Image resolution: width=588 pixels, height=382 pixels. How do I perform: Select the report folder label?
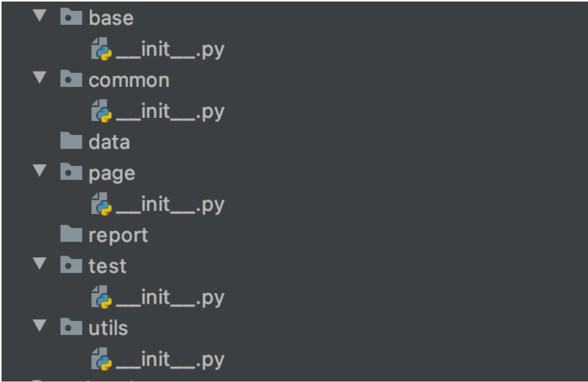point(118,236)
